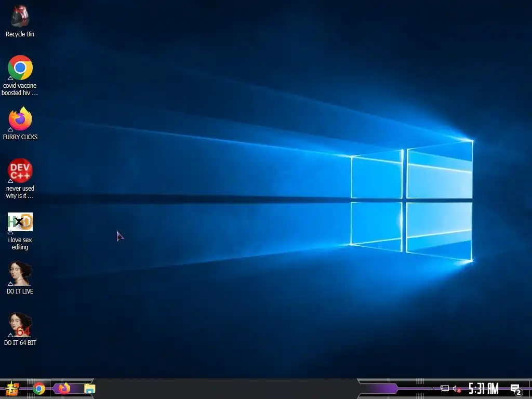Open Firefox from the taskbar
The image size is (532, 399).
click(x=64, y=388)
